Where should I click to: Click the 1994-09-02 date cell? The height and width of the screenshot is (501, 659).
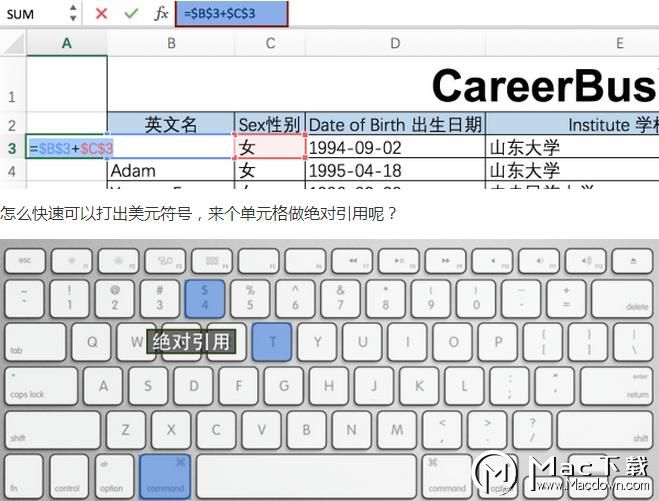[395, 148]
